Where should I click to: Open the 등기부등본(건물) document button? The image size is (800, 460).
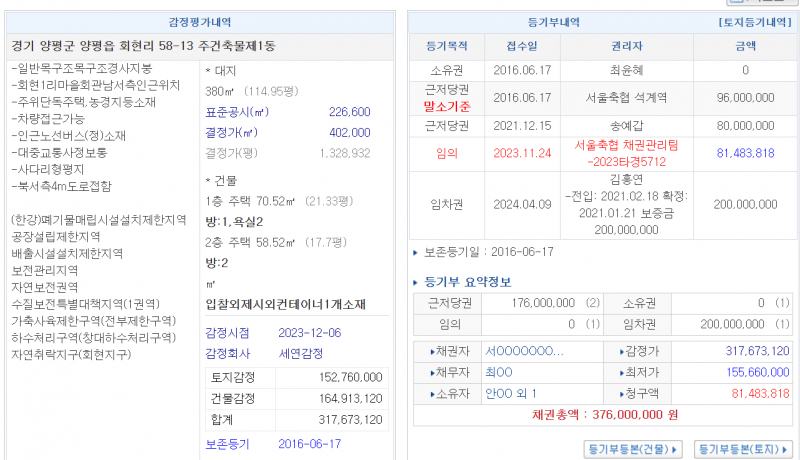(633, 448)
